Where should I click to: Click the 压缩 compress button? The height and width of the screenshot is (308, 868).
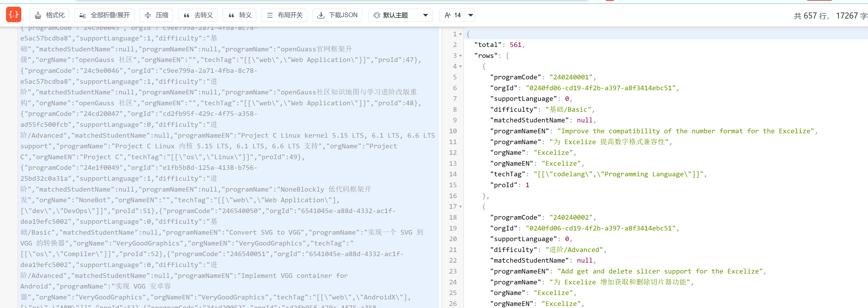(x=156, y=15)
